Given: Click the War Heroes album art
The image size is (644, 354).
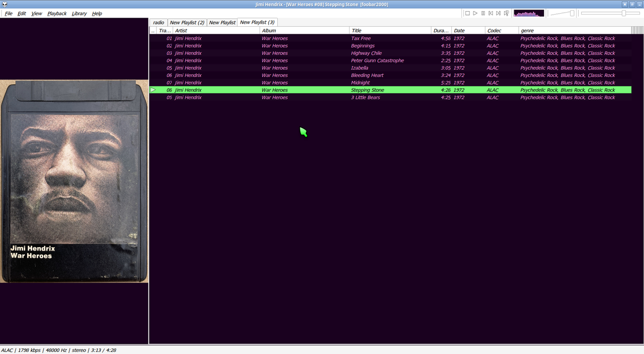Looking at the screenshot, I should point(74,181).
